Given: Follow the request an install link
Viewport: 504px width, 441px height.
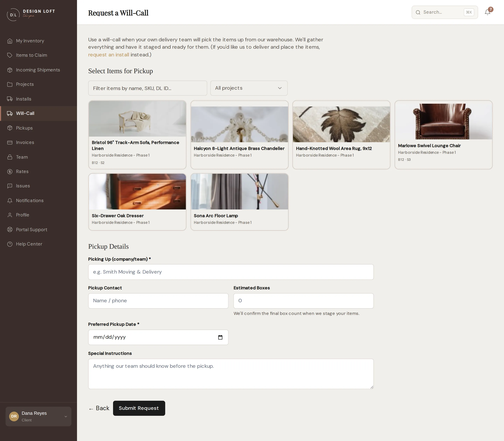Looking at the screenshot, I should pyautogui.click(x=108, y=55).
